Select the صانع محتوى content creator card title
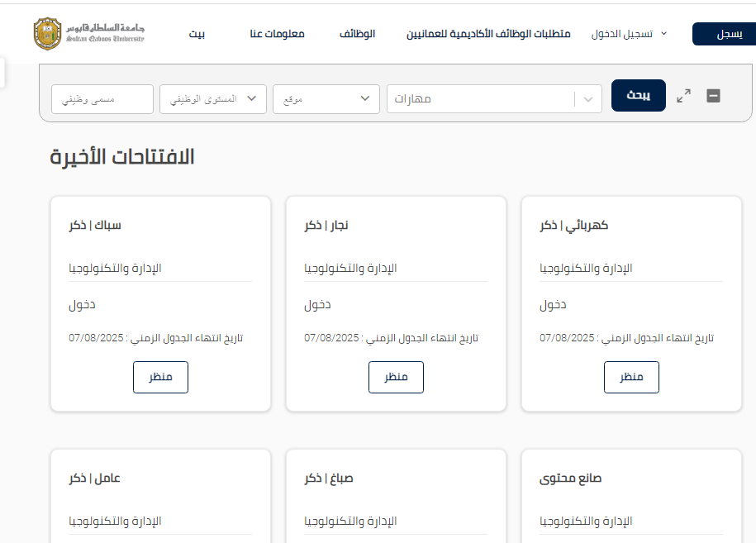This screenshot has height=543, width=756. pos(573,479)
